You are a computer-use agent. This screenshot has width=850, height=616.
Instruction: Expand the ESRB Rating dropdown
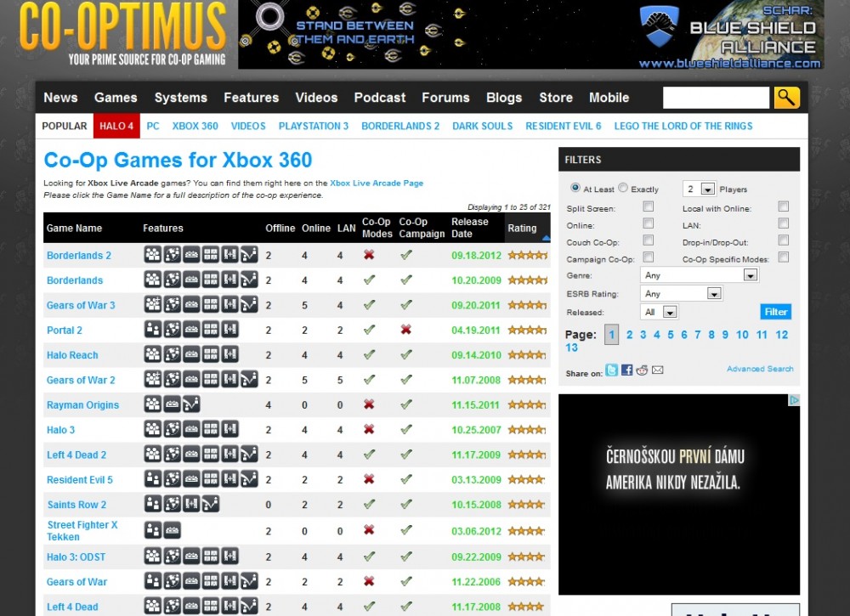point(681,294)
